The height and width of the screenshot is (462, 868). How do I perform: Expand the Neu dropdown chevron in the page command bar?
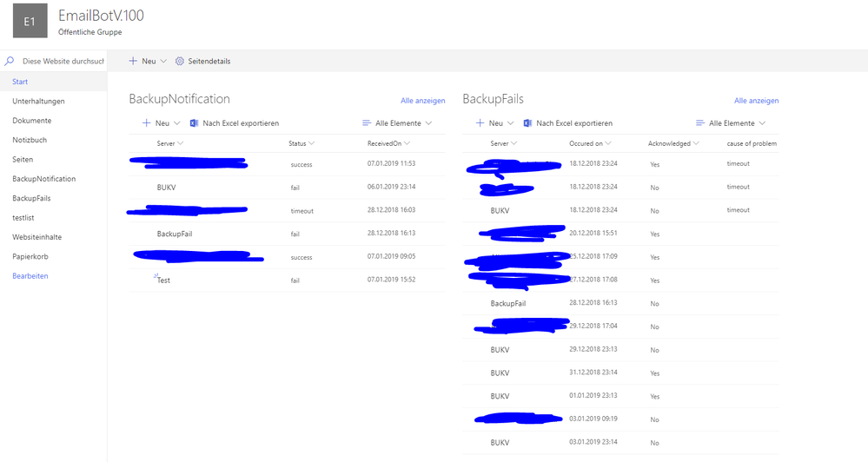[163, 61]
